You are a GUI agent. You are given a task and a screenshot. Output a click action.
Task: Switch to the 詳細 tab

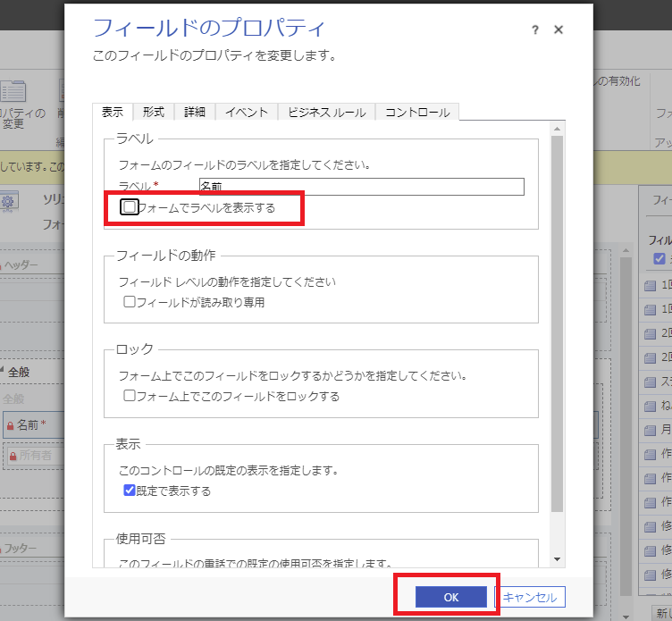tap(195, 113)
